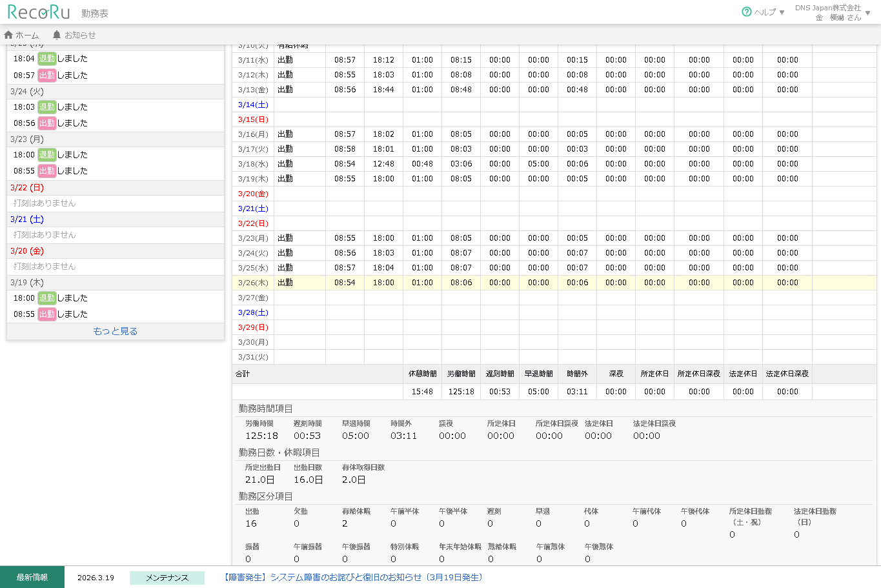Click the 退勤 badge at 18:04

tap(47, 59)
